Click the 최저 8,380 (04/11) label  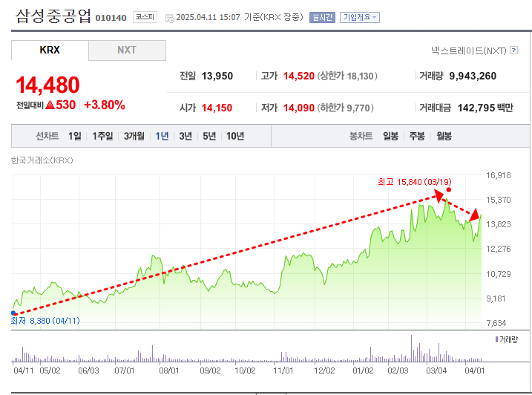click(x=45, y=321)
